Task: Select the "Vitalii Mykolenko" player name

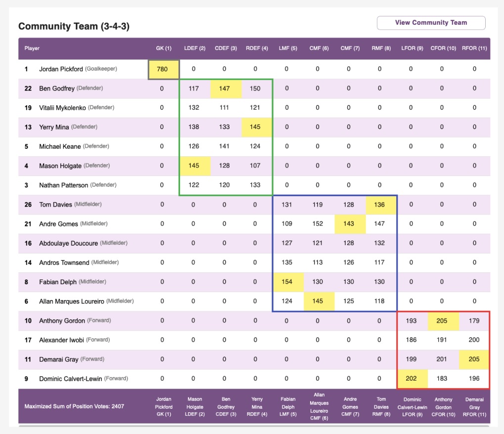Action: [x=62, y=108]
